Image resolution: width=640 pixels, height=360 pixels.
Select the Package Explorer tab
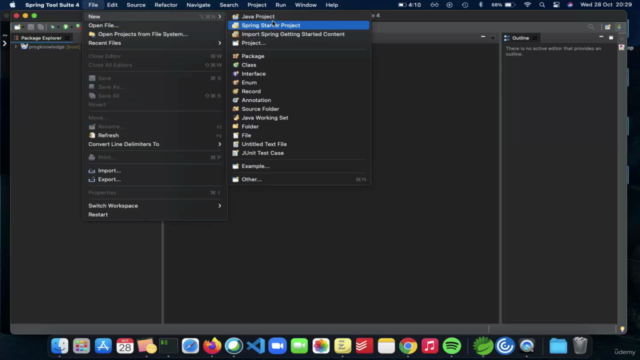coord(41,38)
